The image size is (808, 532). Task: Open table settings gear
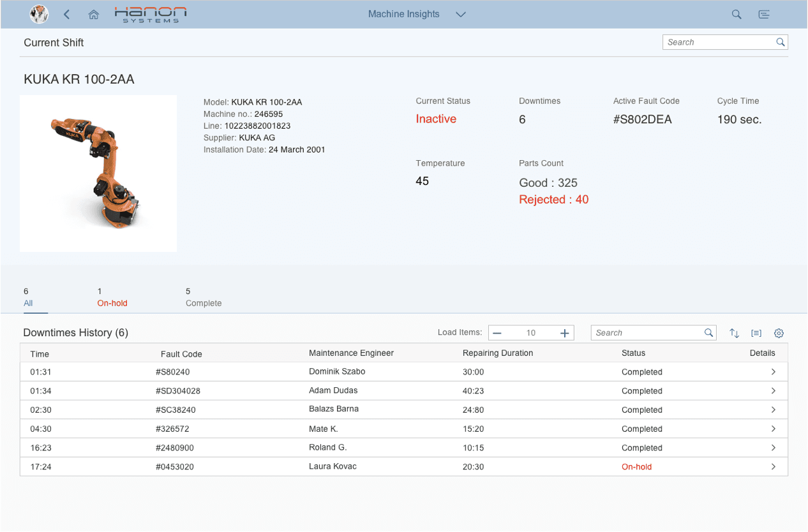click(779, 333)
